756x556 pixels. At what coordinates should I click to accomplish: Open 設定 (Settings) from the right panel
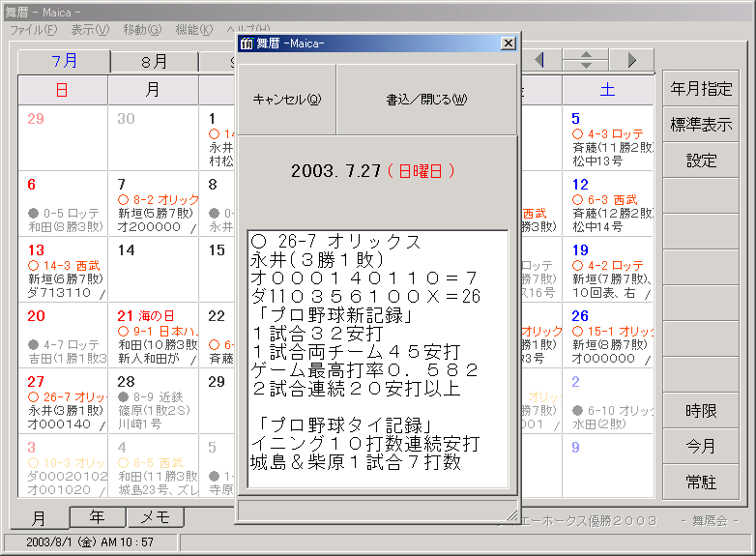click(701, 161)
